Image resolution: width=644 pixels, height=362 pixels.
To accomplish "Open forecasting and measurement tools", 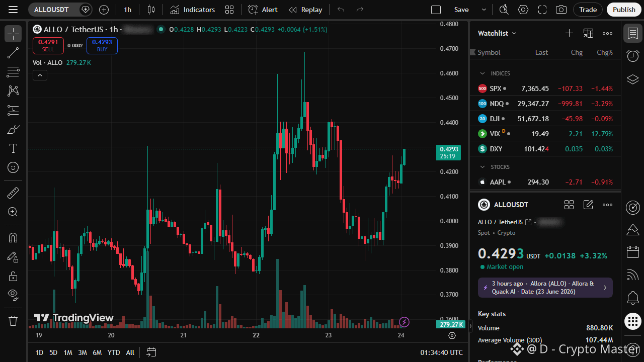I will coord(13,110).
